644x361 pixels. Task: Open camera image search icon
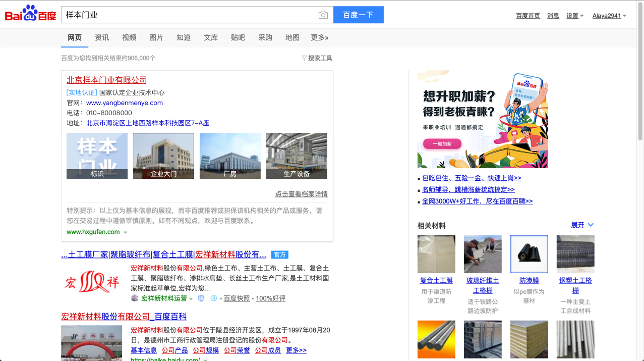click(x=323, y=15)
